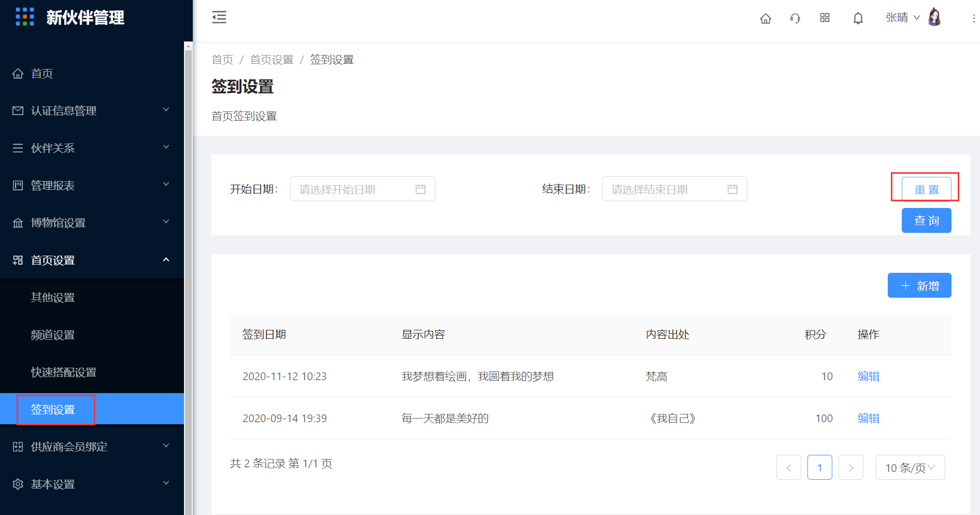Click the 查询 search button
Screen dimensions: 980x515
tap(926, 220)
